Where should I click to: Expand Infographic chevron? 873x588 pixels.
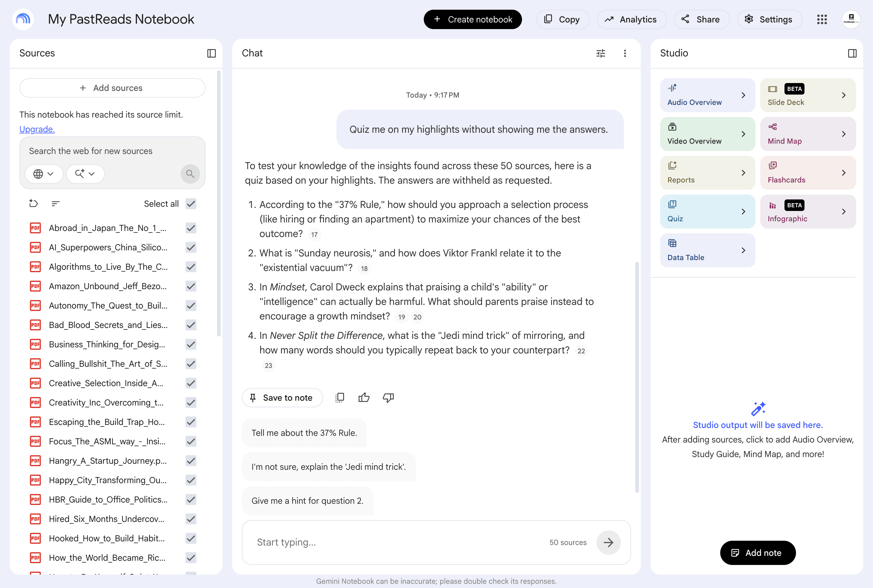[843, 212]
